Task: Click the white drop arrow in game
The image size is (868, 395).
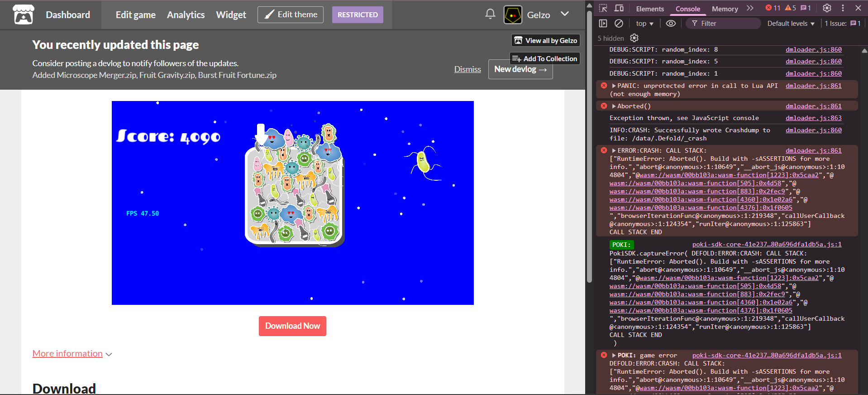Action: pyautogui.click(x=261, y=134)
